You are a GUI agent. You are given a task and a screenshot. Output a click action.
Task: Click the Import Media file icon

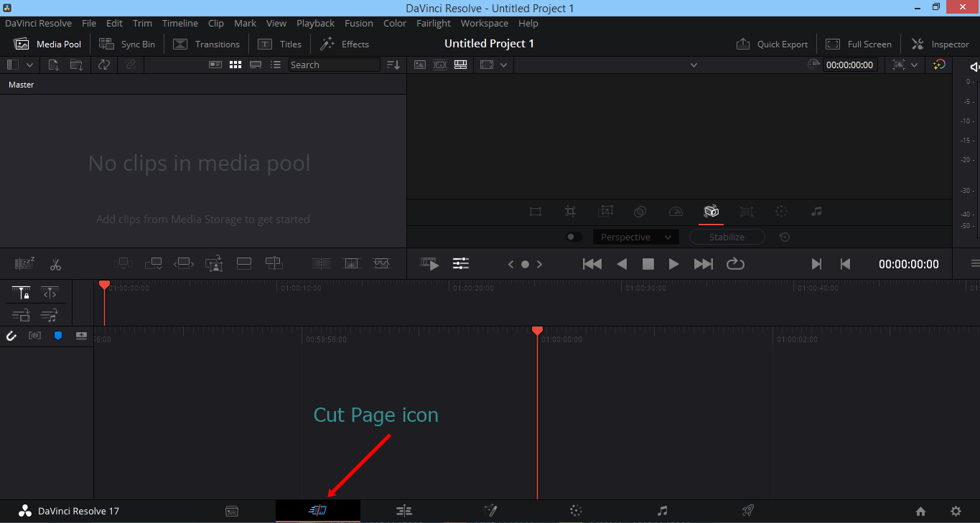[x=54, y=65]
